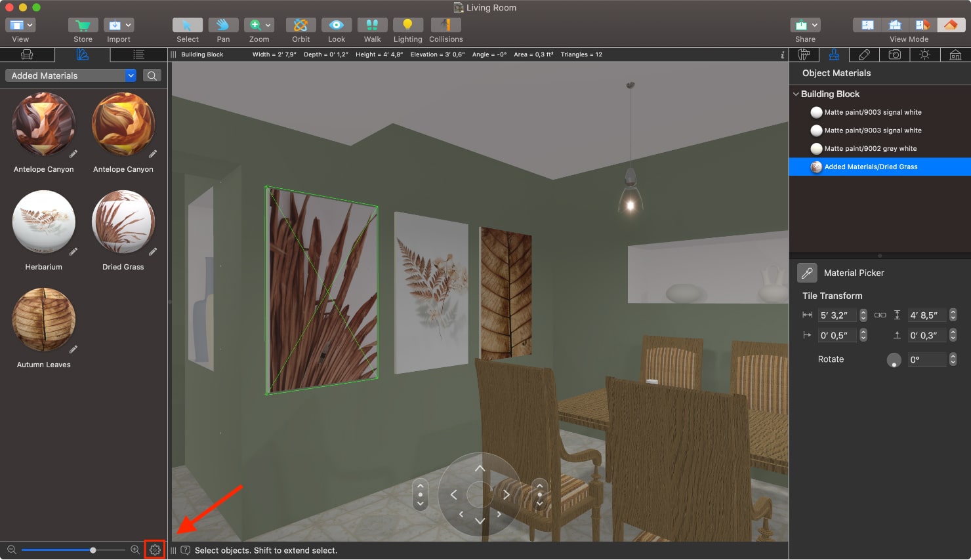Open the paint brush materials inspector tab
This screenshot has width=971, height=560.
point(834,54)
